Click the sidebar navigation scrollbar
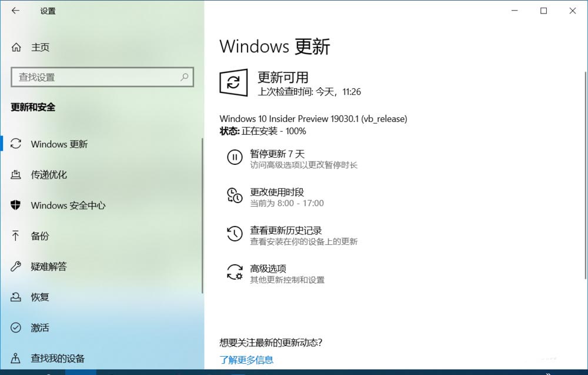 click(x=202, y=216)
